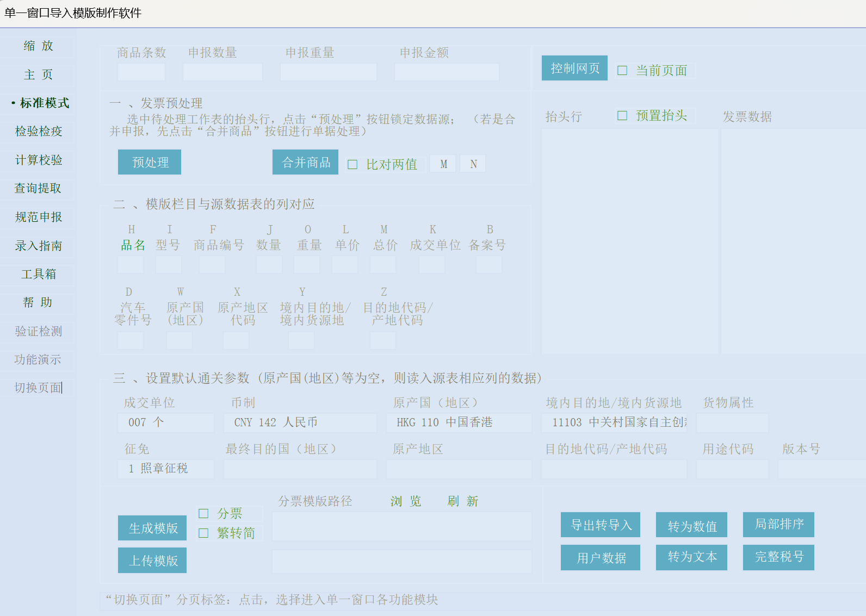Check the 比对两值 option

click(353, 165)
